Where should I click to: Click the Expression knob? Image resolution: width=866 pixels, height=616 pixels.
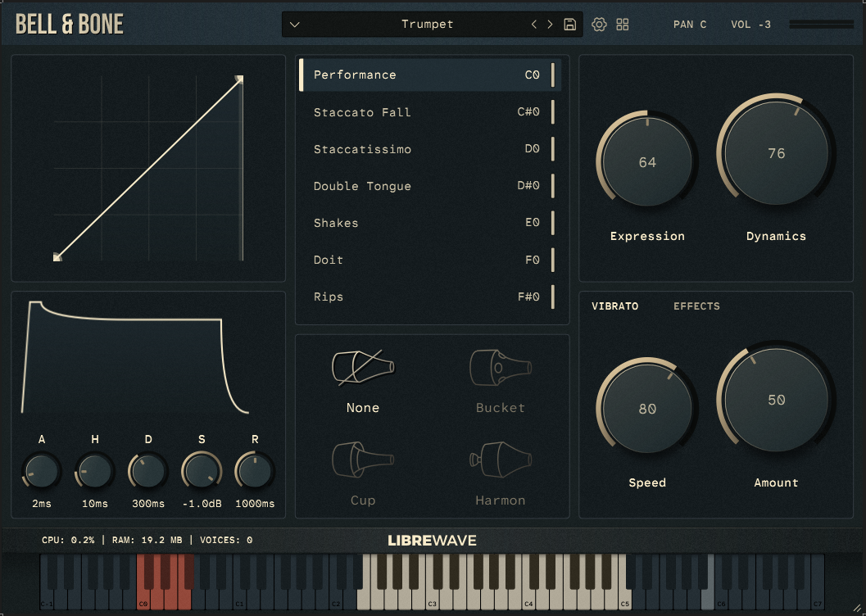(x=647, y=161)
